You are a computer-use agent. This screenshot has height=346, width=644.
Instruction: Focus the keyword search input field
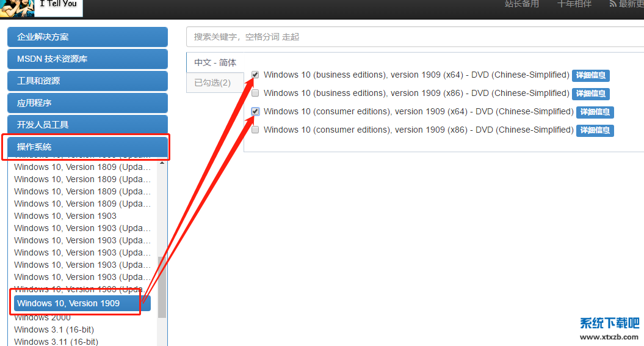tap(415, 37)
